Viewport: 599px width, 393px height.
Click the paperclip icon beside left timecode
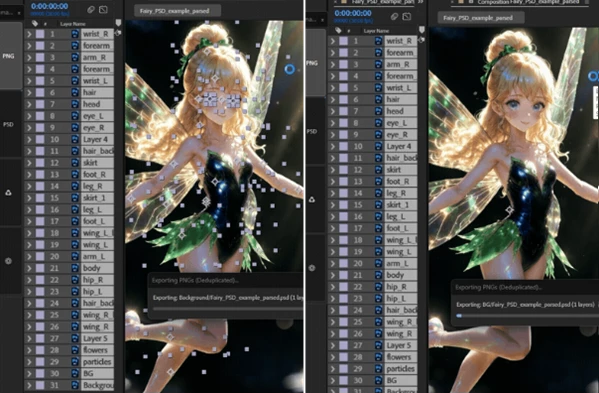coord(91,10)
